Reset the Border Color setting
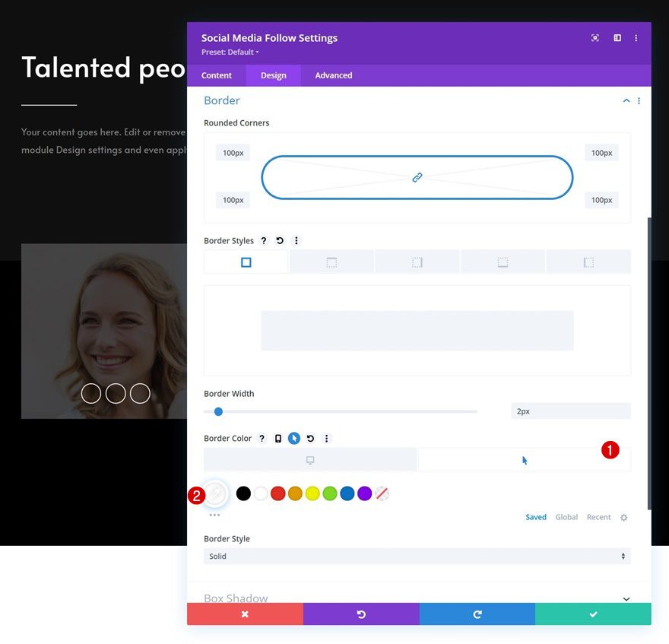 tap(310, 438)
